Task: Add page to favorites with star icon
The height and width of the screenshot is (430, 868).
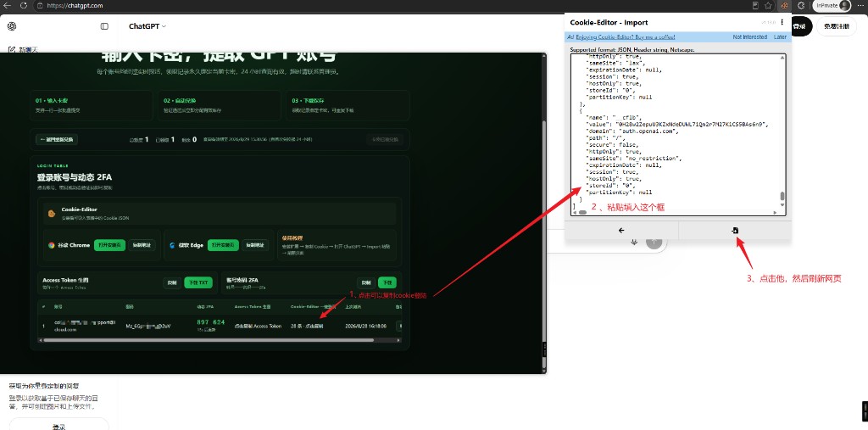Action: point(768,6)
